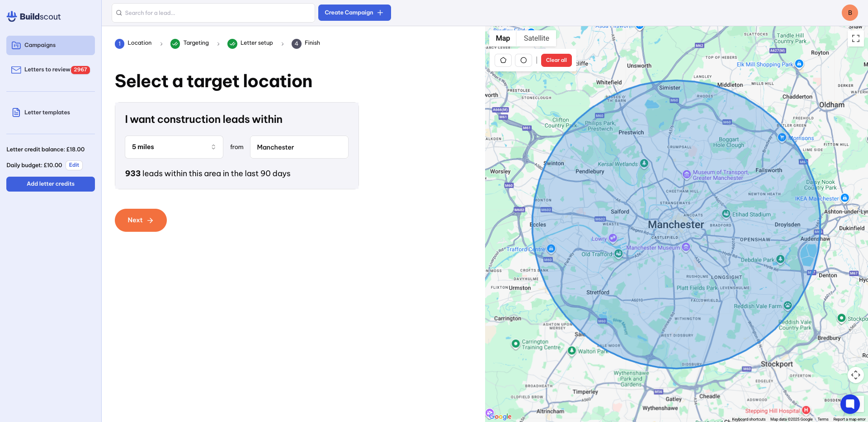Screen dimensions: 868x422
Task: Expand the 5 miles radius dropdown
Action: [x=174, y=147]
